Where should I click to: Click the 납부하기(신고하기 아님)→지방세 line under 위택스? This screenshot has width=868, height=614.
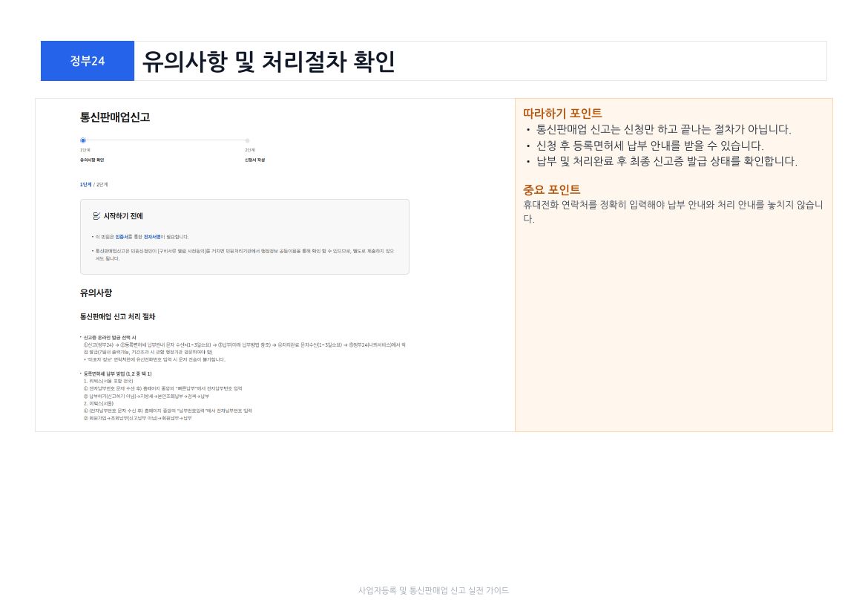[x=146, y=396]
